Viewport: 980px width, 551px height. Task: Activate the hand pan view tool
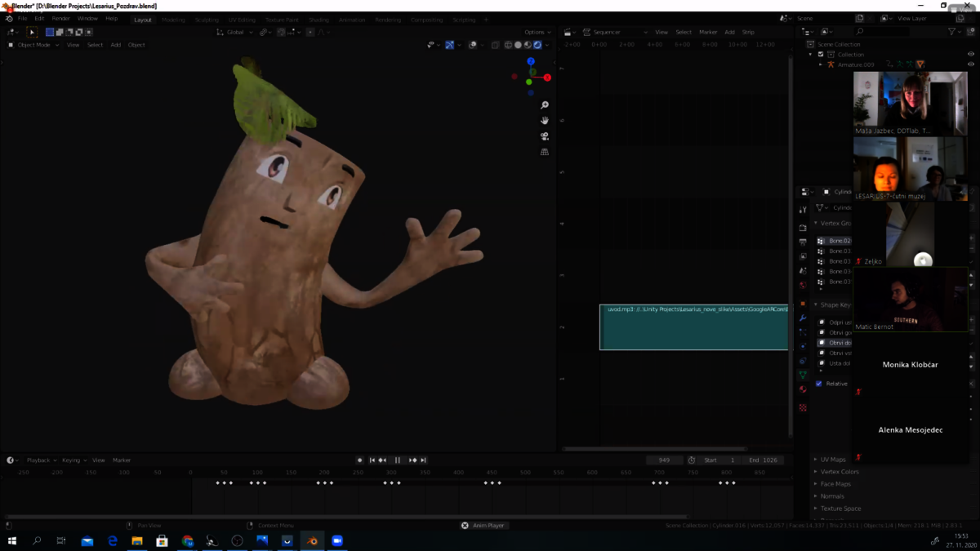coord(545,121)
